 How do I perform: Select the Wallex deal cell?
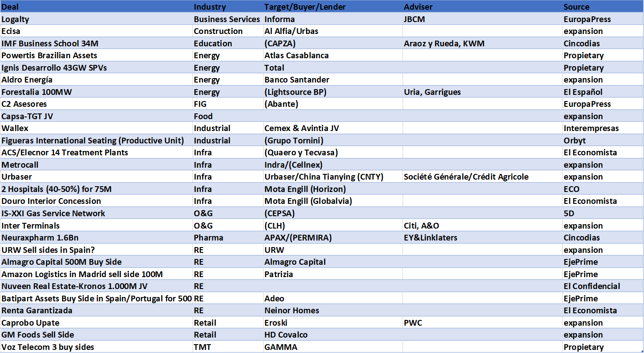pyautogui.click(x=96, y=128)
